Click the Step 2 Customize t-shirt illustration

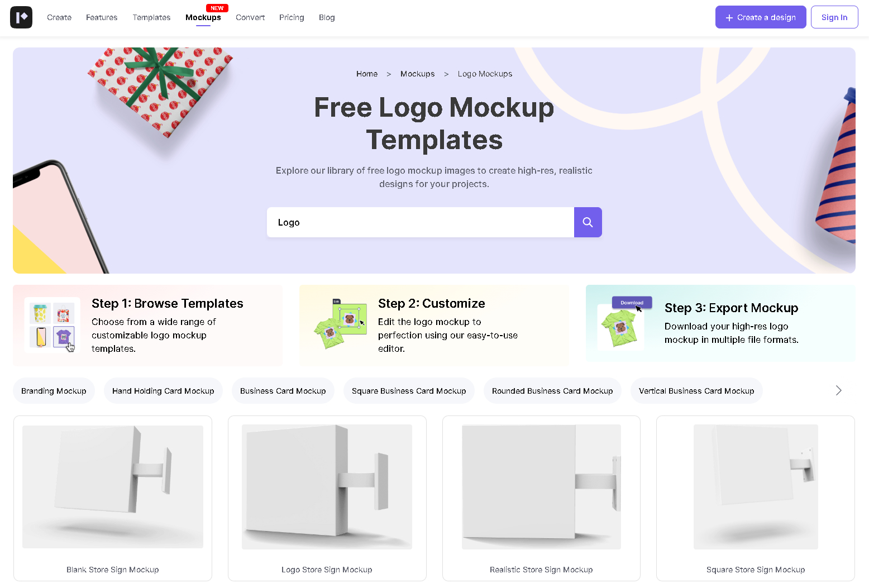pyautogui.click(x=339, y=325)
